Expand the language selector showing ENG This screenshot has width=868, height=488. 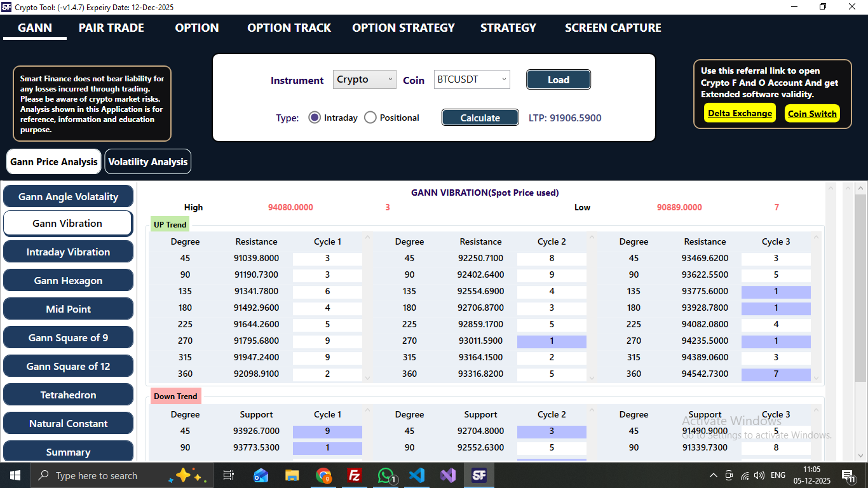coord(777,475)
